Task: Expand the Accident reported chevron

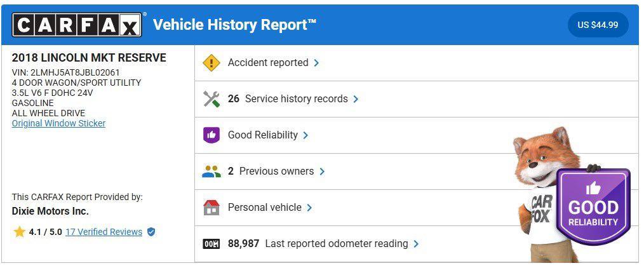Action: coord(316,63)
